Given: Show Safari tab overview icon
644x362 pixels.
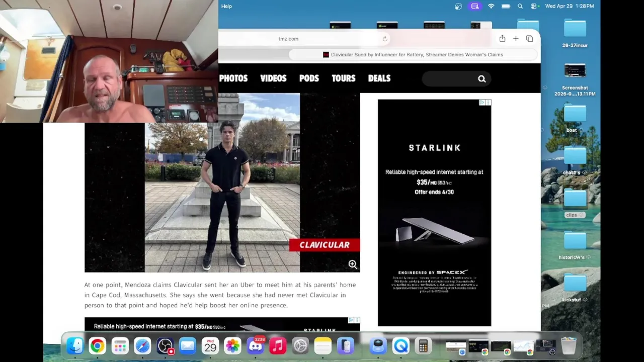Looking at the screenshot, I should 529,39.
